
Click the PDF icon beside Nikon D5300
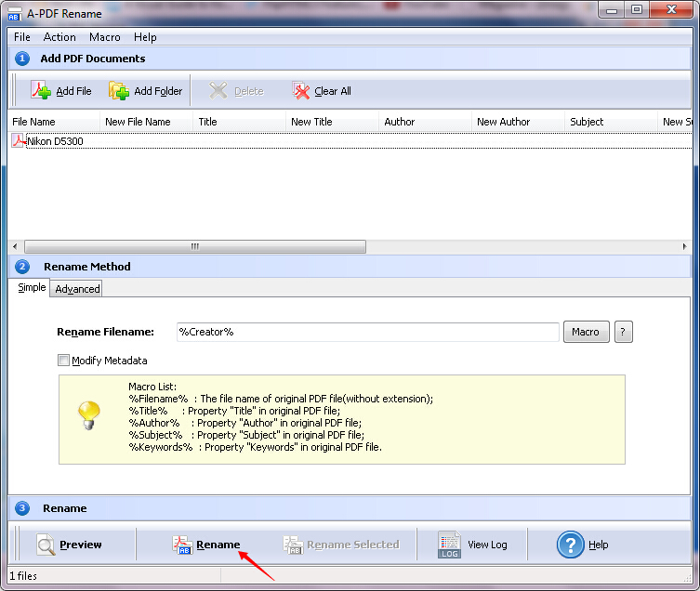pos(18,140)
